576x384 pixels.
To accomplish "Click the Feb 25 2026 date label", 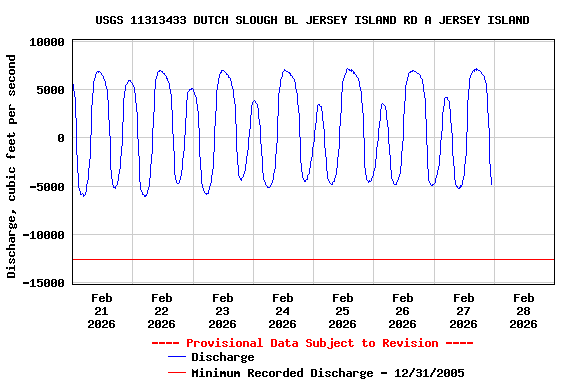I will coord(342,311).
